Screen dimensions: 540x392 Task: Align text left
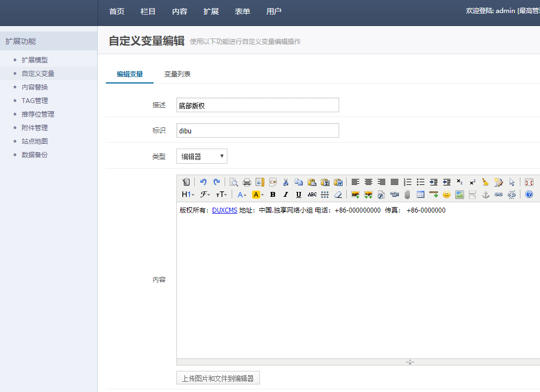point(355,182)
